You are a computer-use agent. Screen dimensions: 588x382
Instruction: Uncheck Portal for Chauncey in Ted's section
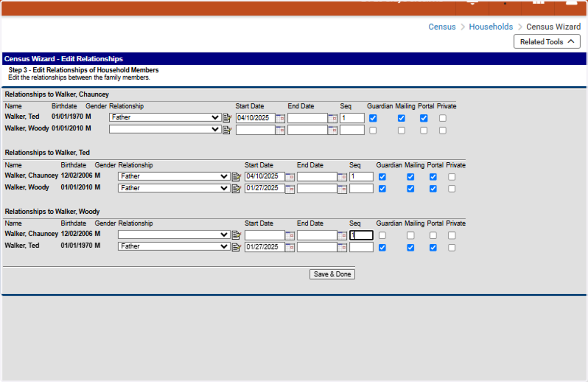(x=433, y=177)
